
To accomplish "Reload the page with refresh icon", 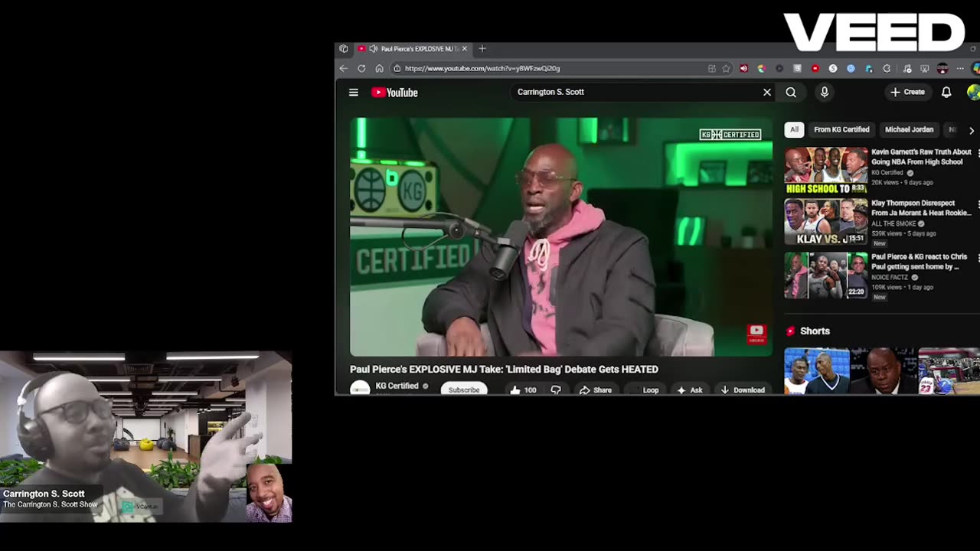I will [361, 68].
